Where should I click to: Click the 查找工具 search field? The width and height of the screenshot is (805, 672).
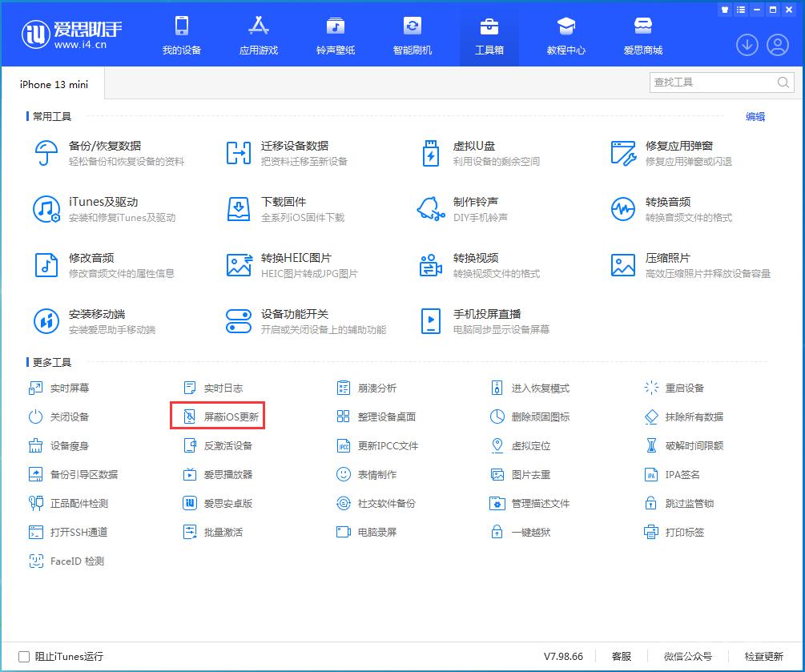717,82
